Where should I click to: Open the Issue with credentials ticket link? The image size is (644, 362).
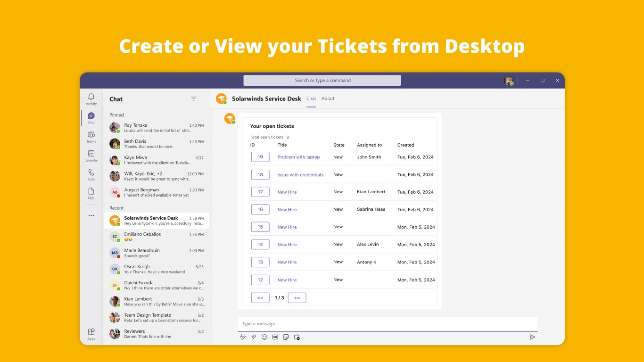click(x=300, y=175)
